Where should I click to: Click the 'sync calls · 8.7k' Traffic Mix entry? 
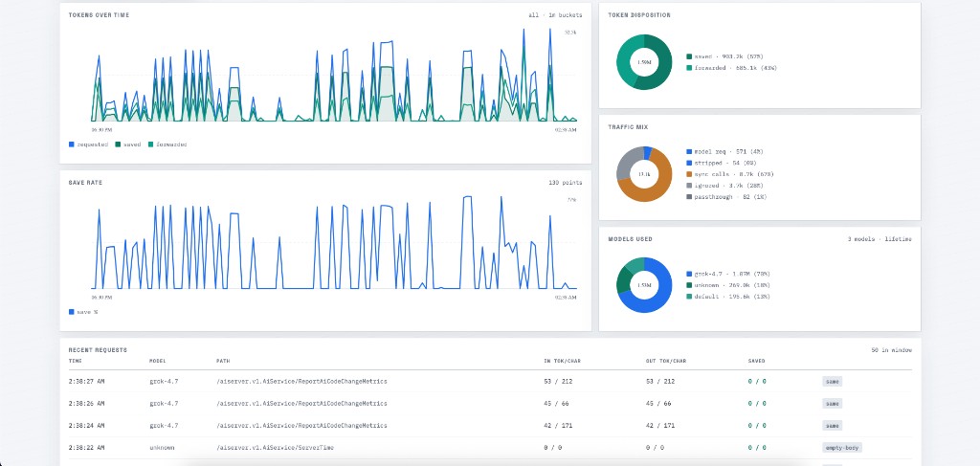(728, 174)
